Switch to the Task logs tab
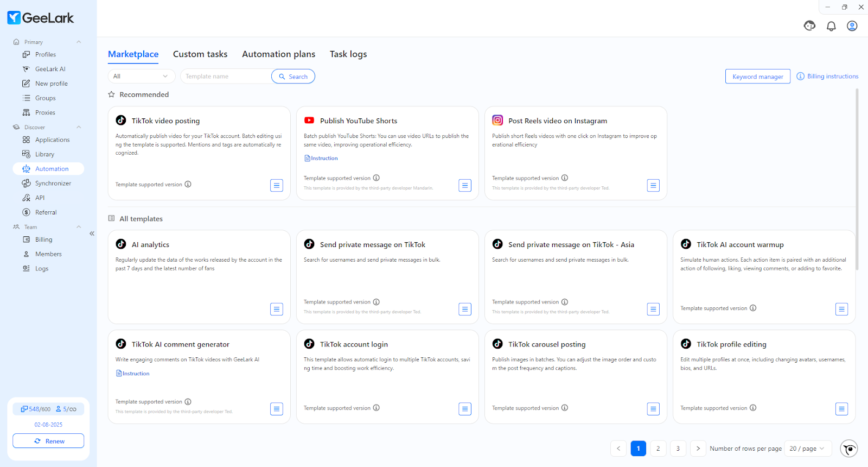The width and height of the screenshot is (868, 467). coord(348,54)
